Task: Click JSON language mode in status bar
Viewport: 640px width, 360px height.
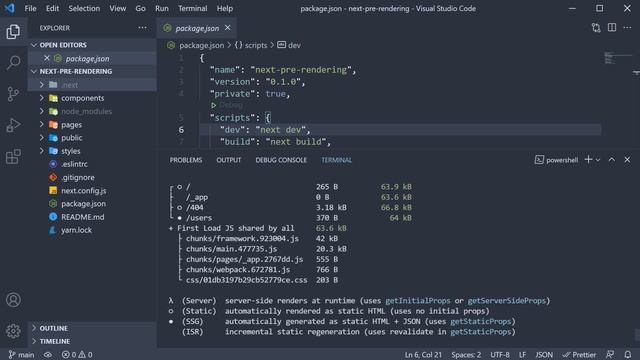Action: pos(544,355)
